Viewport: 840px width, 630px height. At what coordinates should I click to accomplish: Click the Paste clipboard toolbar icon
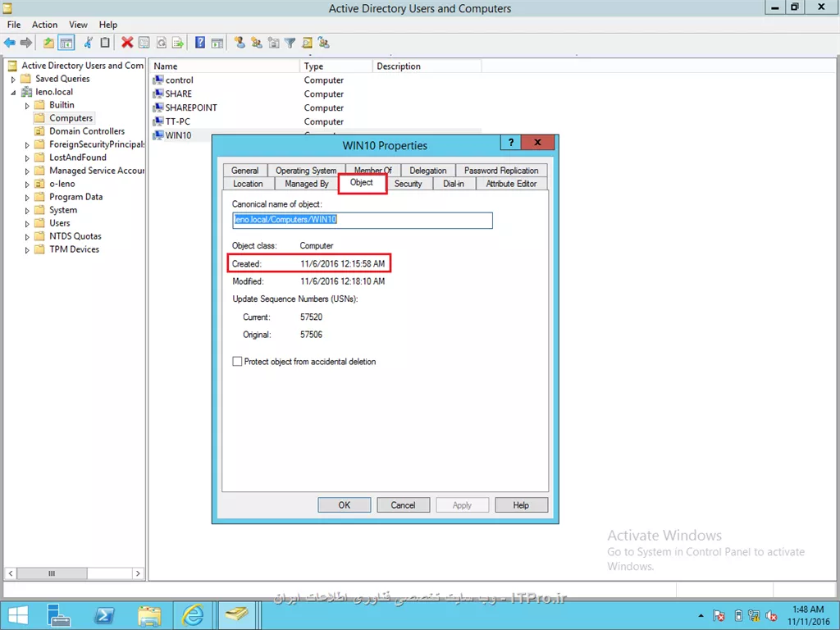click(106, 43)
